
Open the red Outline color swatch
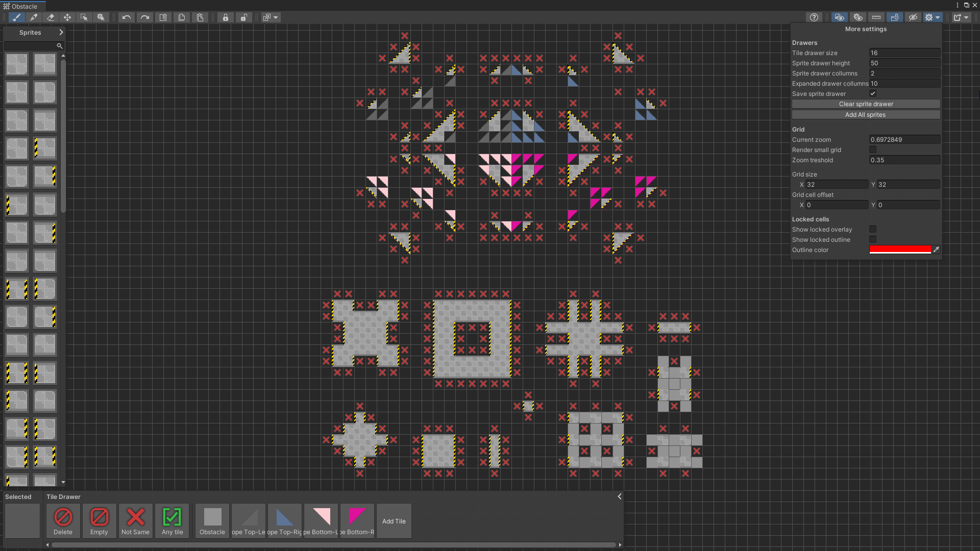click(900, 249)
